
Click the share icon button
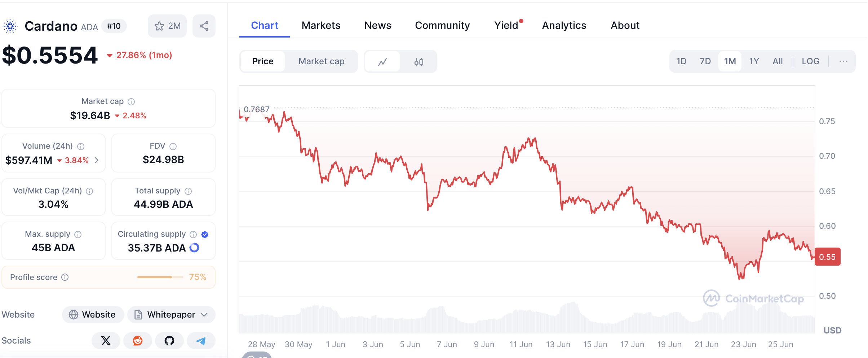coord(204,26)
